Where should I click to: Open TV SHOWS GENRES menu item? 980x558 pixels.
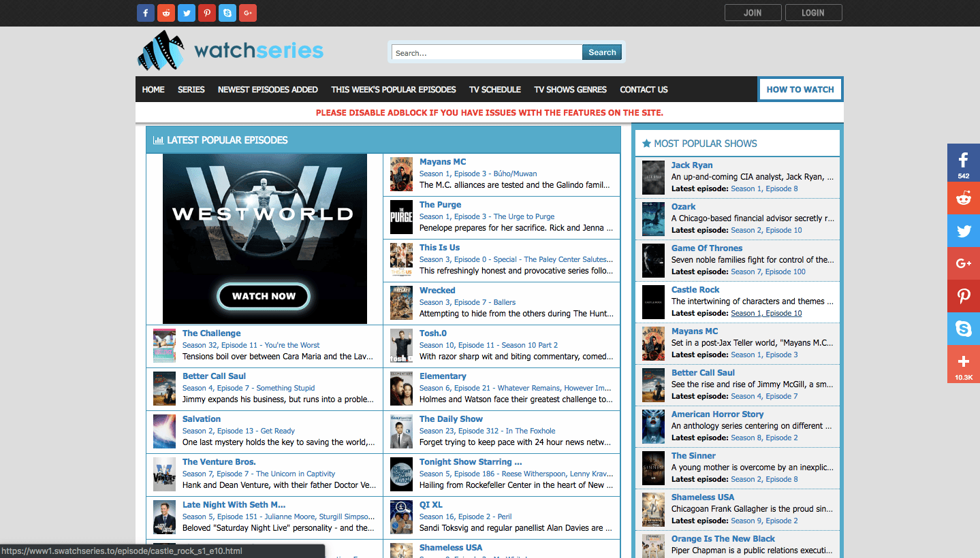tap(571, 89)
